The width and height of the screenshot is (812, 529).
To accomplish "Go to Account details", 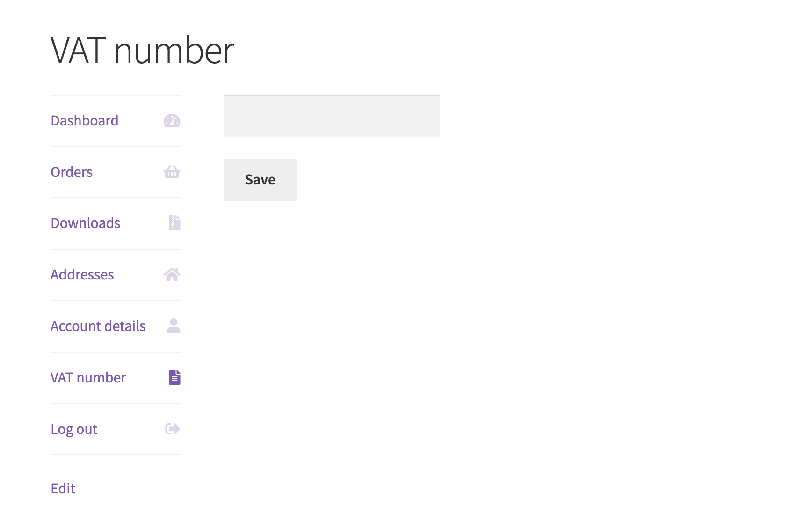I will [x=98, y=326].
